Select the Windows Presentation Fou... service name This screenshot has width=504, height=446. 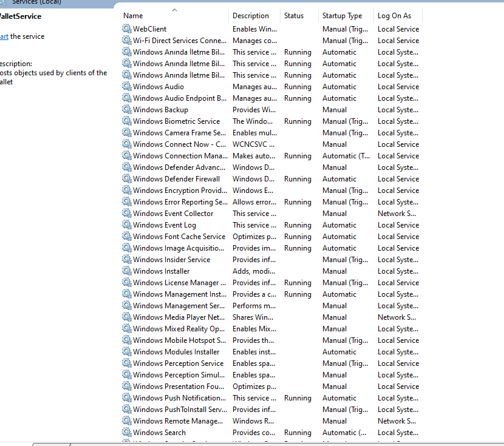(179, 387)
